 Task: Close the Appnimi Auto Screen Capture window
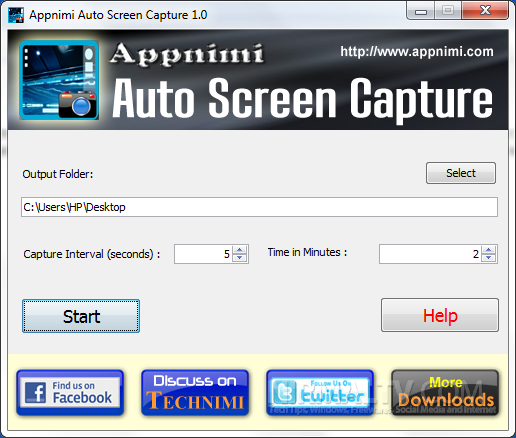(x=485, y=10)
